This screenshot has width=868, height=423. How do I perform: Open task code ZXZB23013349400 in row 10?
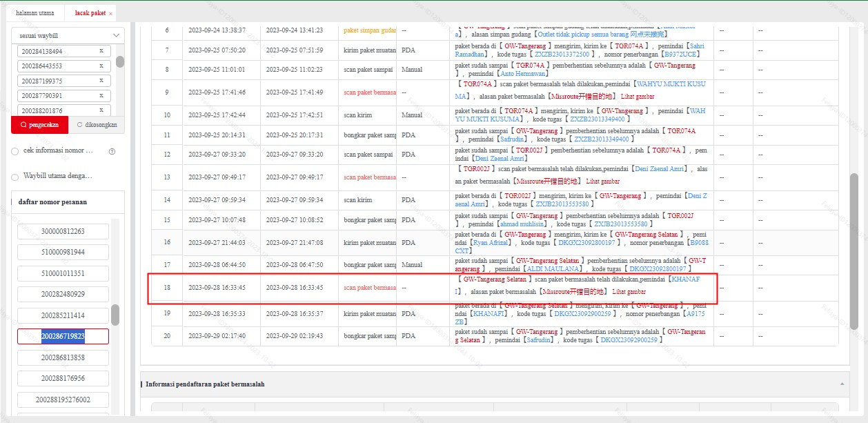[598, 119]
